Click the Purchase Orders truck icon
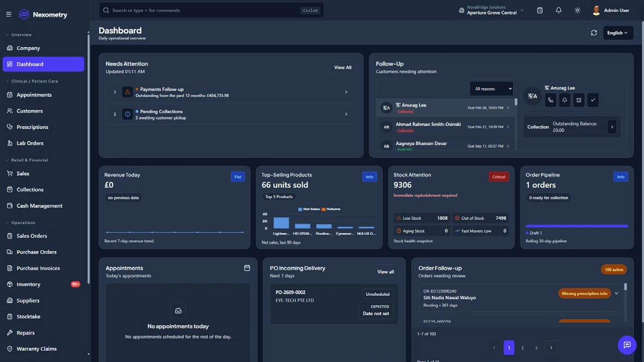 (x=10, y=252)
